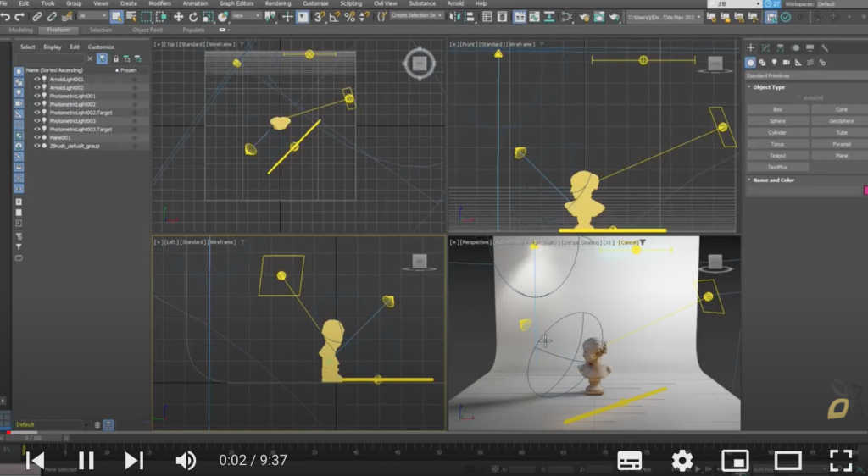
Task: Open Rendered Frame Window icon
Action: point(599,17)
